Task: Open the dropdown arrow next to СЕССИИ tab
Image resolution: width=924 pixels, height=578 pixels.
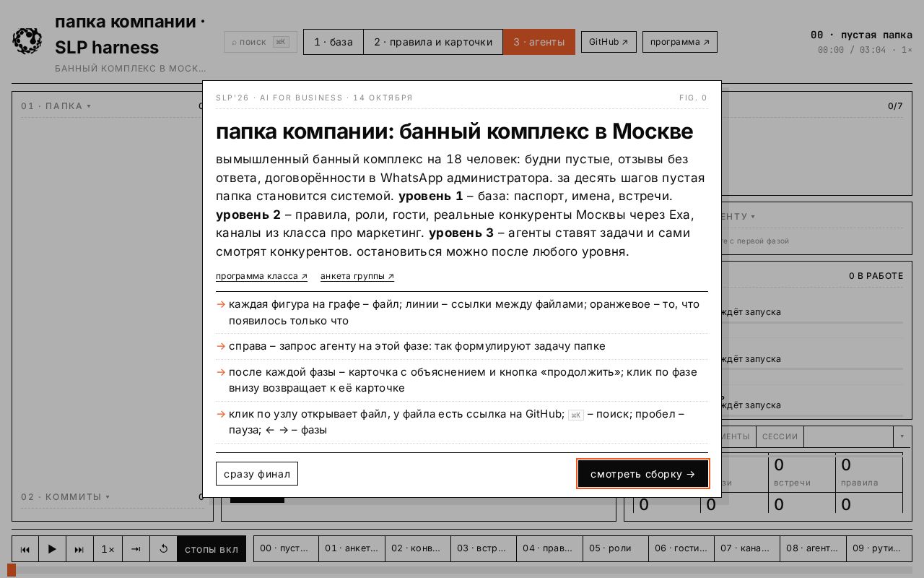Action: [x=902, y=436]
